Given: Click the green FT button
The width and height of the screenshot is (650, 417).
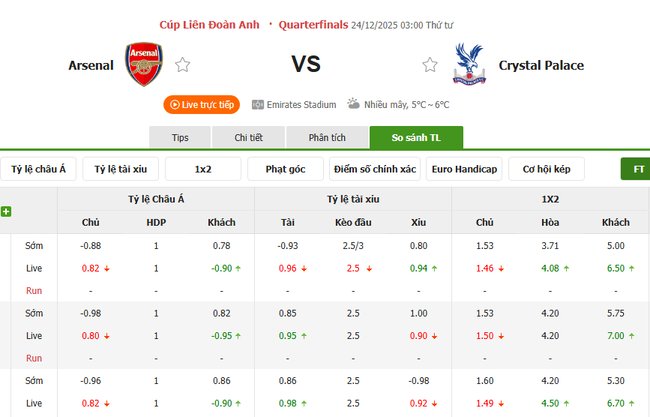Looking at the screenshot, I should click(x=637, y=169).
